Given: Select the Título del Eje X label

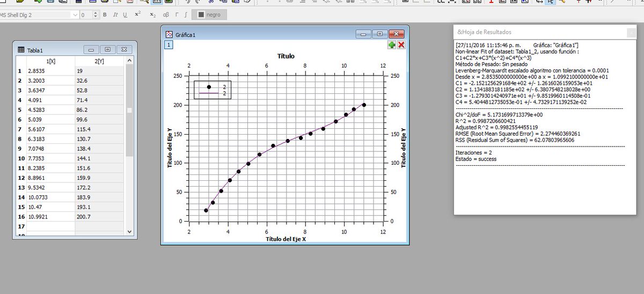Looking at the screenshot, I should (286, 239).
